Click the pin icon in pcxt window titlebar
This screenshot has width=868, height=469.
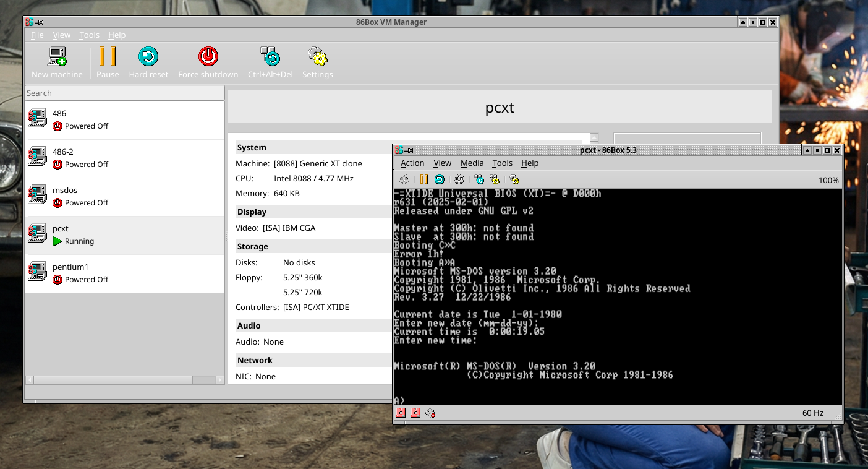pos(410,150)
